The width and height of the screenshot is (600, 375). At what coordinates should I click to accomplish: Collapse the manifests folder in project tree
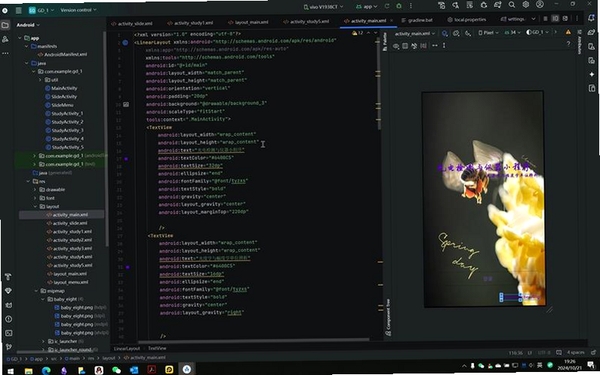click(26, 46)
